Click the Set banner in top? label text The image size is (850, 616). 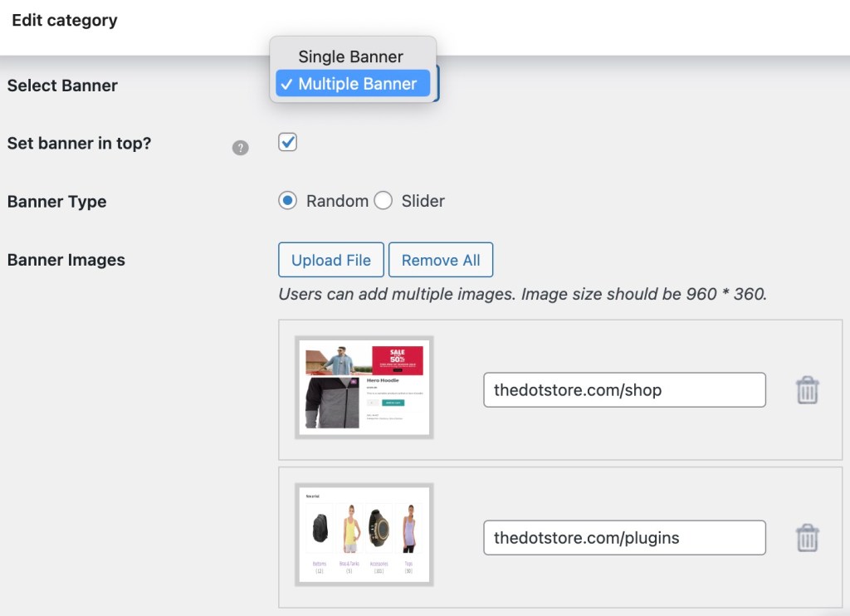tap(79, 143)
